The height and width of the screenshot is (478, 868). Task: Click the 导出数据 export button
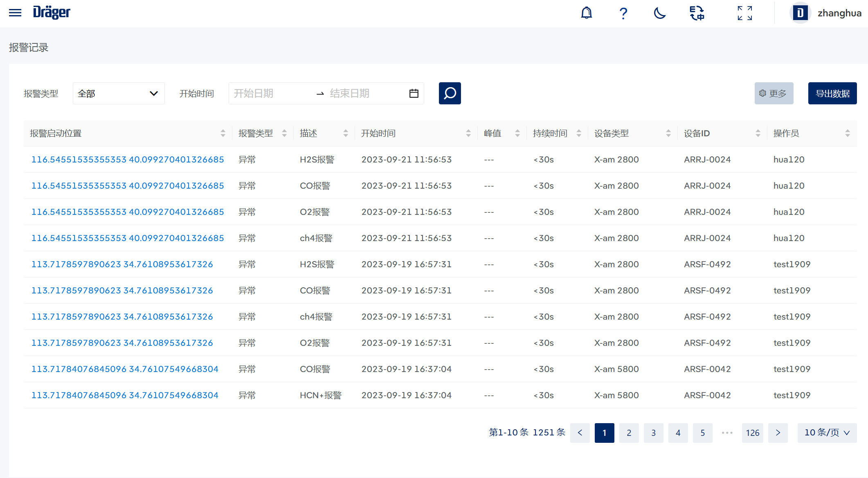(x=832, y=93)
